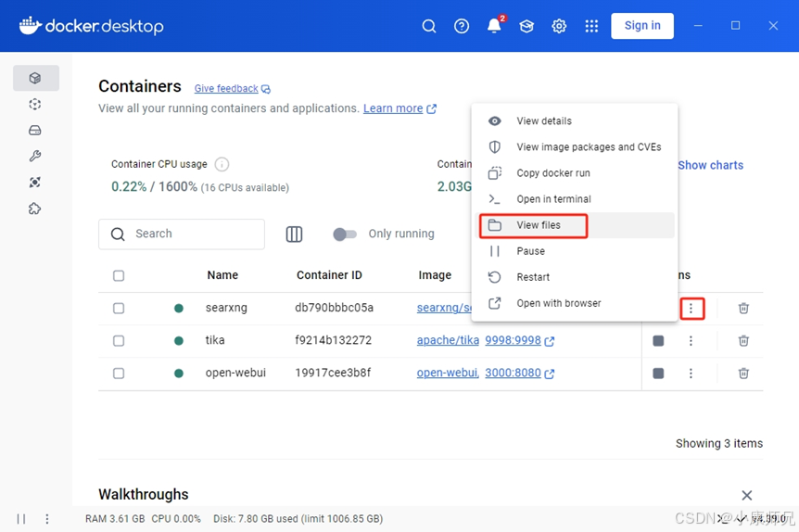The height and width of the screenshot is (532, 799).
Task: Open the Containers sidebar icon
Action: (x=35, y=78)
